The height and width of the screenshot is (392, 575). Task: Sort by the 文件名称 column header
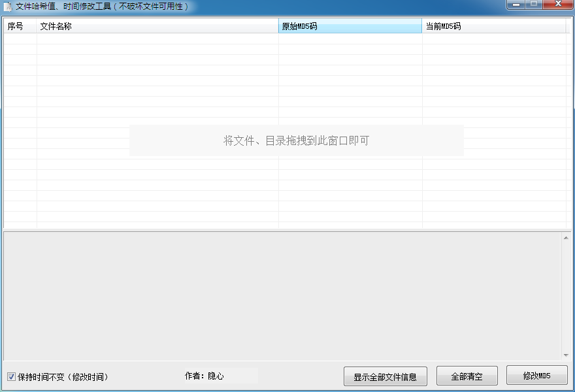[x=157, y=26]
